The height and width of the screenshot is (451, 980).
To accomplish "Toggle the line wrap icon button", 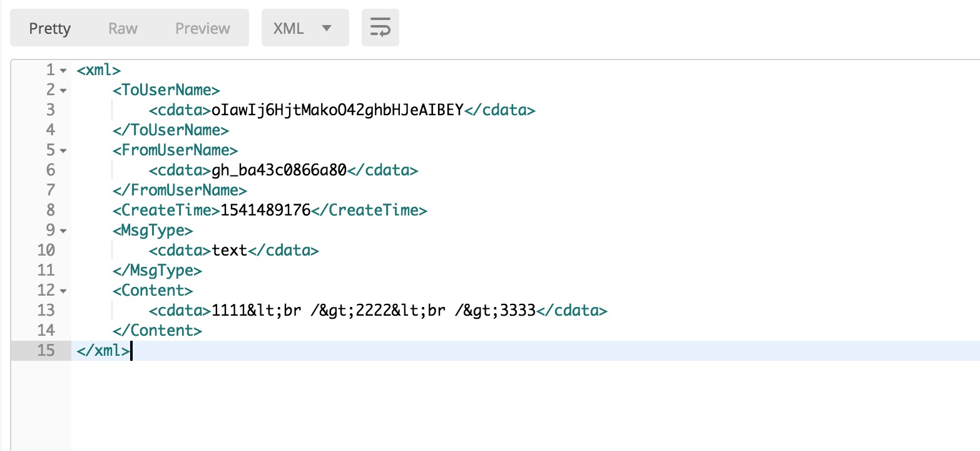I will [380, 28].
